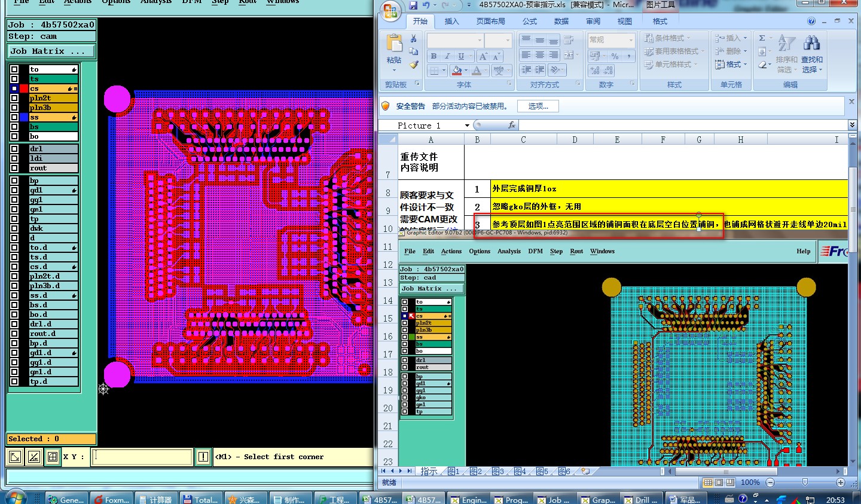
Task: Toggle visibility checkbox of layer ts
Action: click(x=14, y=79)
